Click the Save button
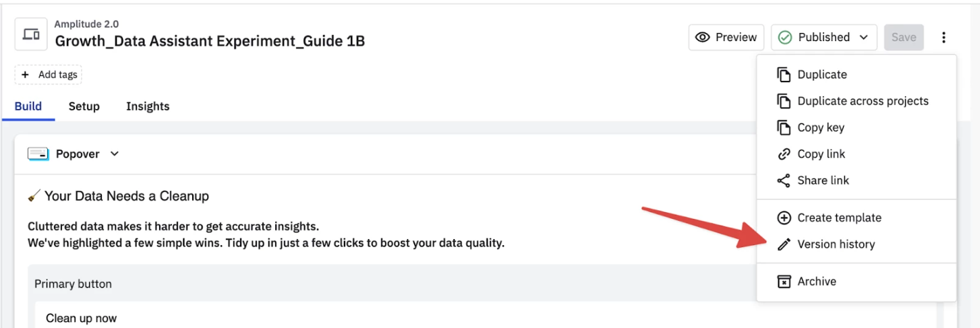 tap(904, 38)
